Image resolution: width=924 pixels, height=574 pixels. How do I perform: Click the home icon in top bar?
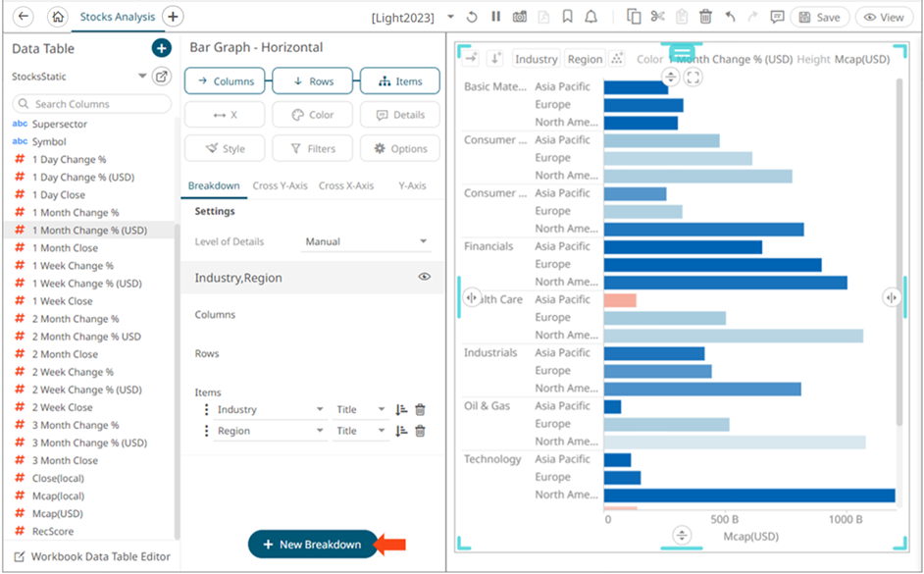(58, 17)
